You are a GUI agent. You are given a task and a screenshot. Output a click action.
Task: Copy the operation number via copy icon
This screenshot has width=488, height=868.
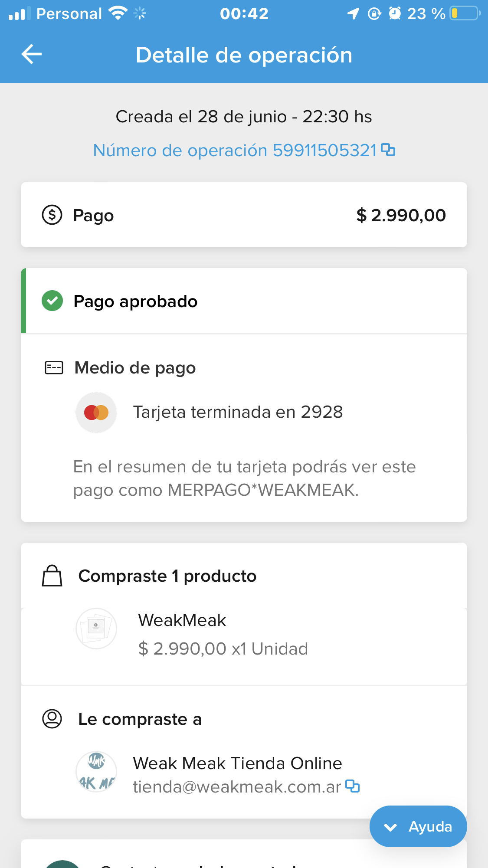pyautogui.click(x=388, y=150)
